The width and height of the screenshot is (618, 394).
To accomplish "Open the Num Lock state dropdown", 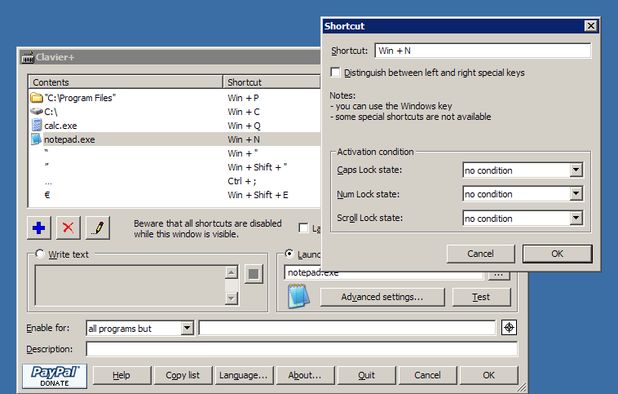I will (576, 194).
